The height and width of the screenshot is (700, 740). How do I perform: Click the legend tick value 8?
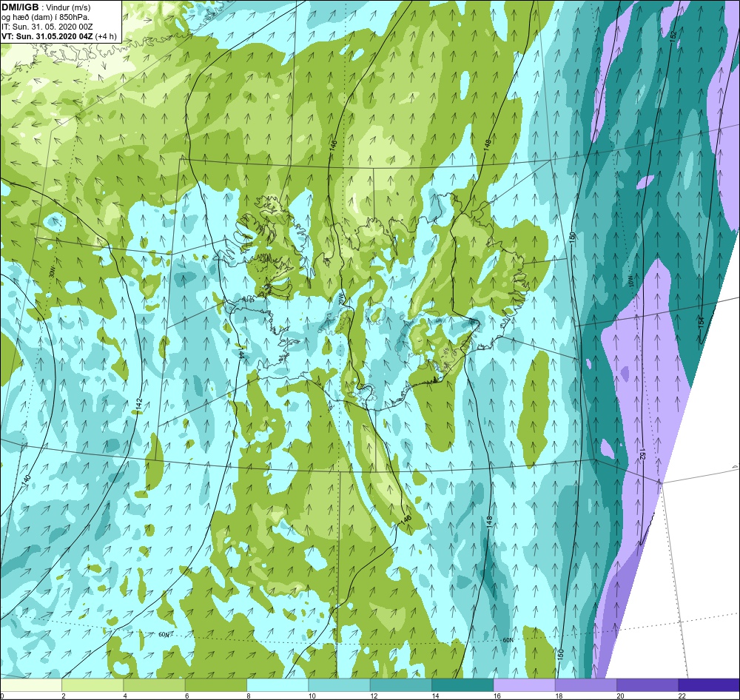click(248, 696)
